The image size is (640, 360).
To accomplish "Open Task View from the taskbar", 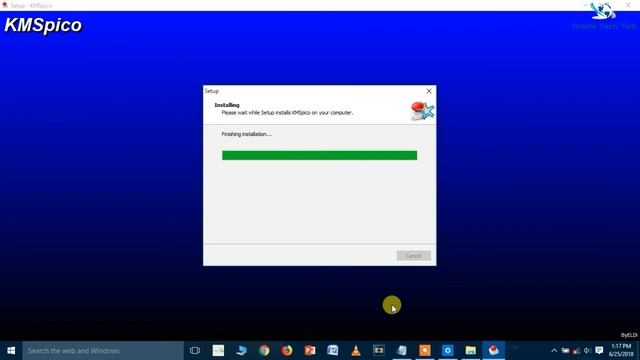I will pos(195,351).
